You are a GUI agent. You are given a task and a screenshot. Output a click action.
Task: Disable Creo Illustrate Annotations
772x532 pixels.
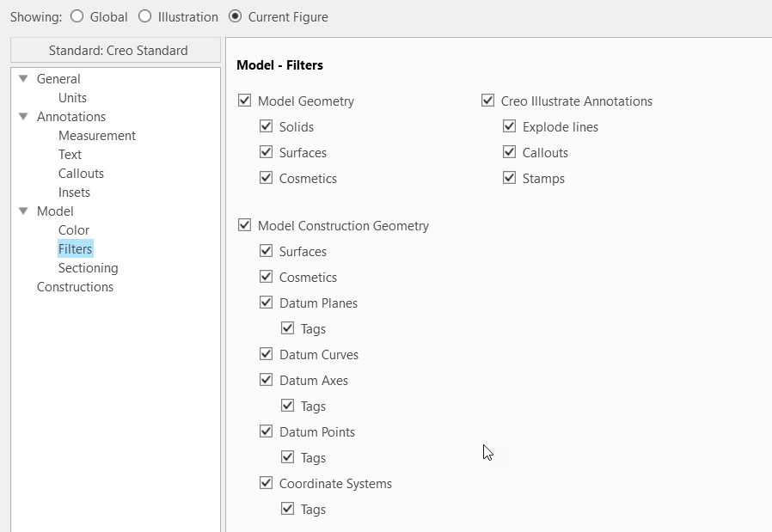[487, 101]
